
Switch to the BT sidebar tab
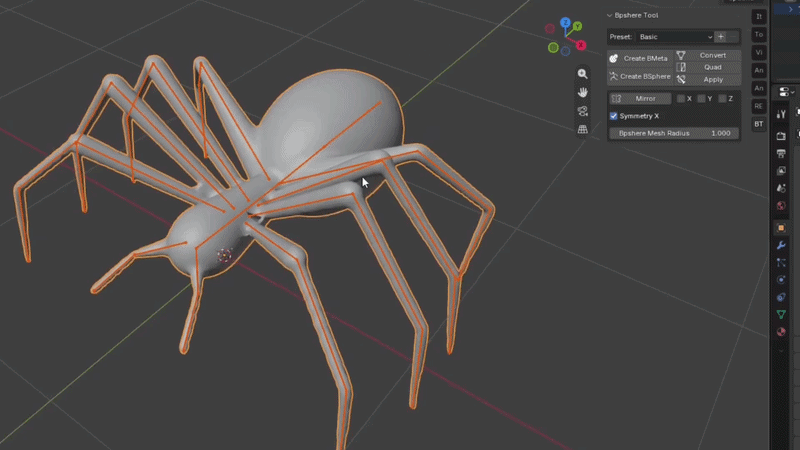[x=759, y=124]
